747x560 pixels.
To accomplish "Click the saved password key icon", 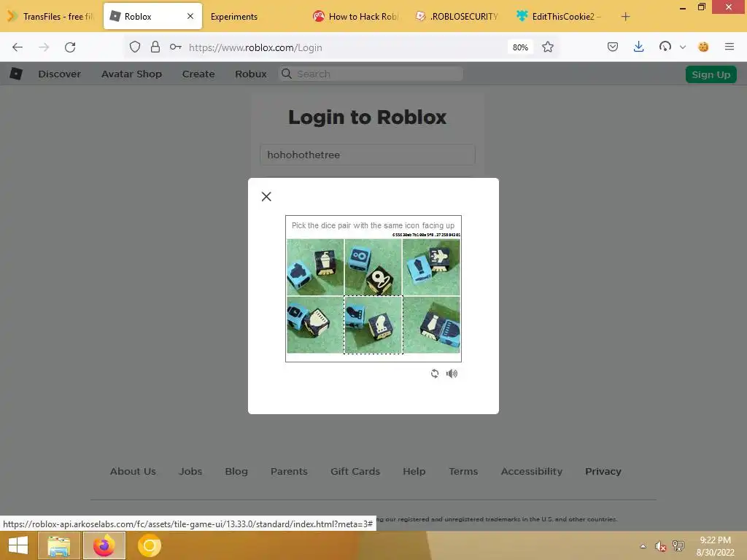I will click(x=175, y=47).
